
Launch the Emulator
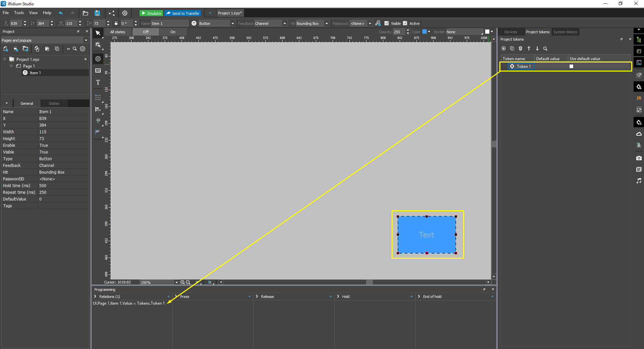pos(151,13)
